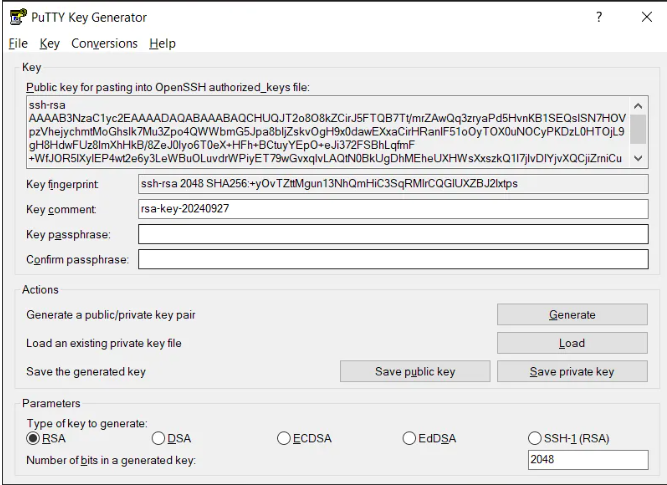Select the RSA key type radio button
667x485 pixels.
[33, 437]
